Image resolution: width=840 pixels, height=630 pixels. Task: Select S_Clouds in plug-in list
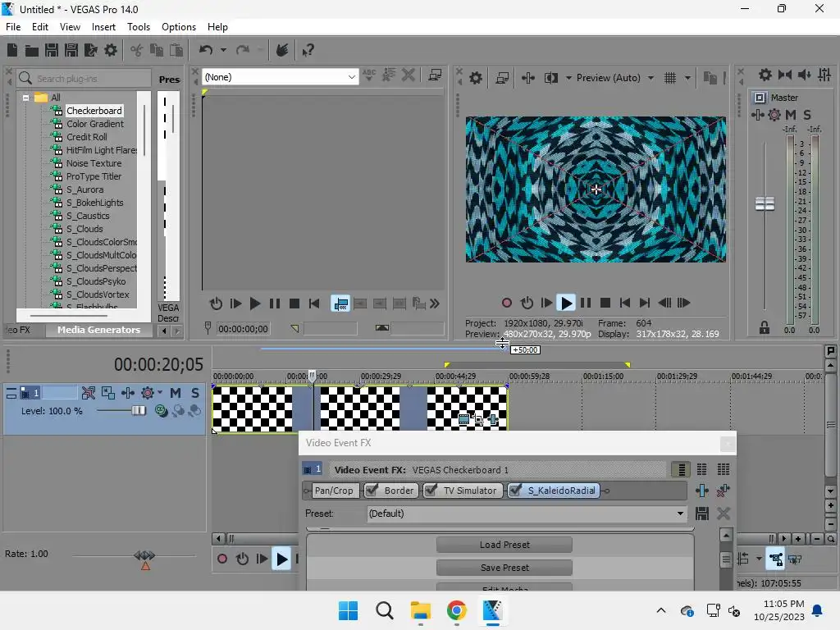(84, 229)
